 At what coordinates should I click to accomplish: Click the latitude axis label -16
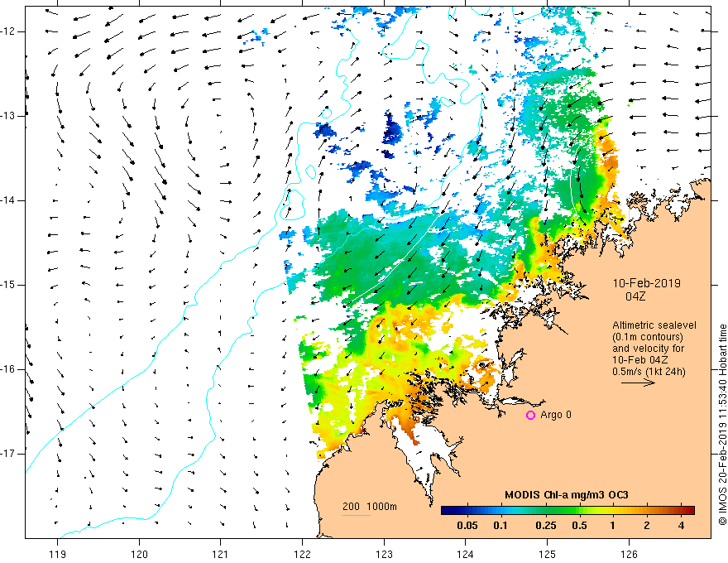click(8, 369)
